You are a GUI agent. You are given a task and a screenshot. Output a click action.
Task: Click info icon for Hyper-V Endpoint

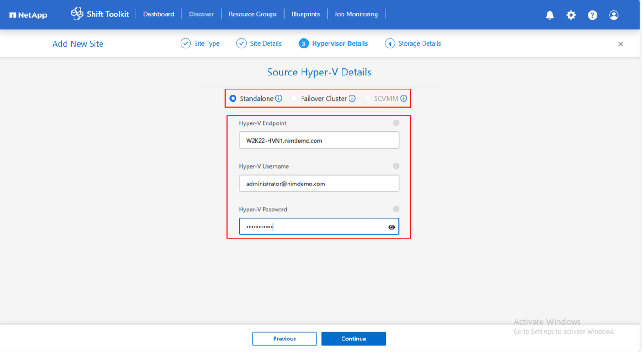[x=396, y=123]
